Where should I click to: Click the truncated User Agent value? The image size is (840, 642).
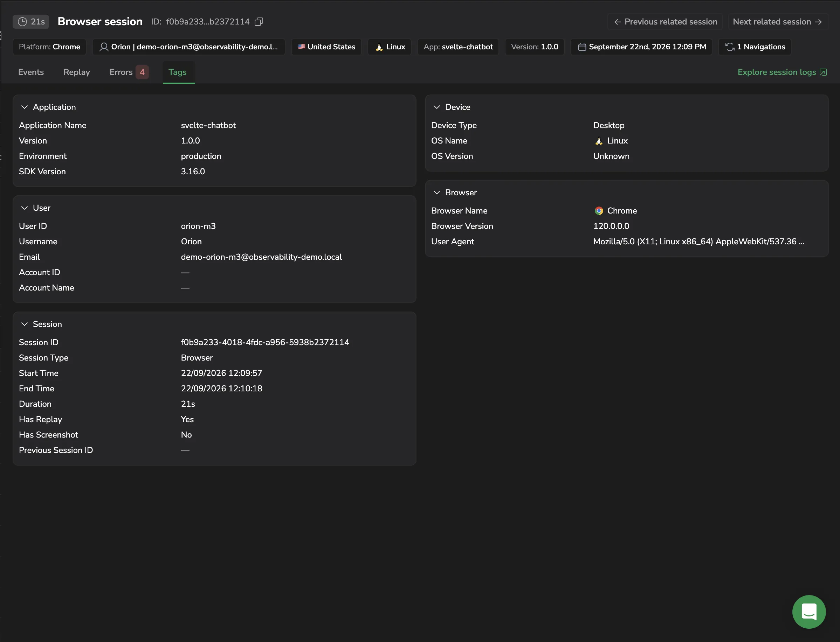click(698, 242)
